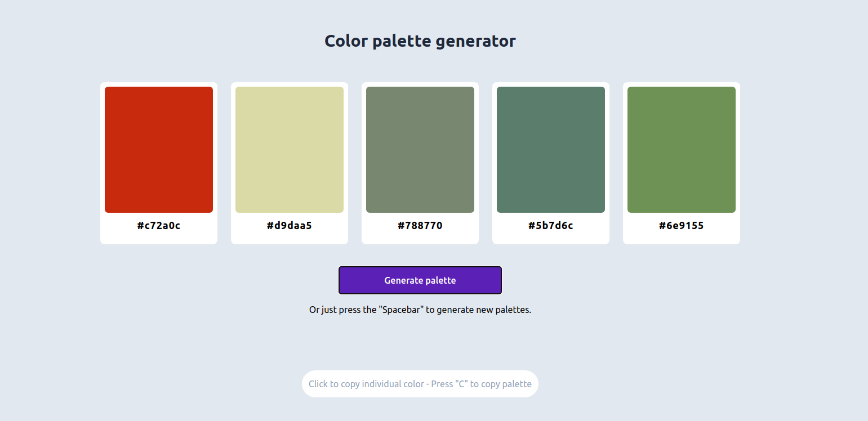Click the fourth color card
The image size is (868, 421).
tap(550, 163)
